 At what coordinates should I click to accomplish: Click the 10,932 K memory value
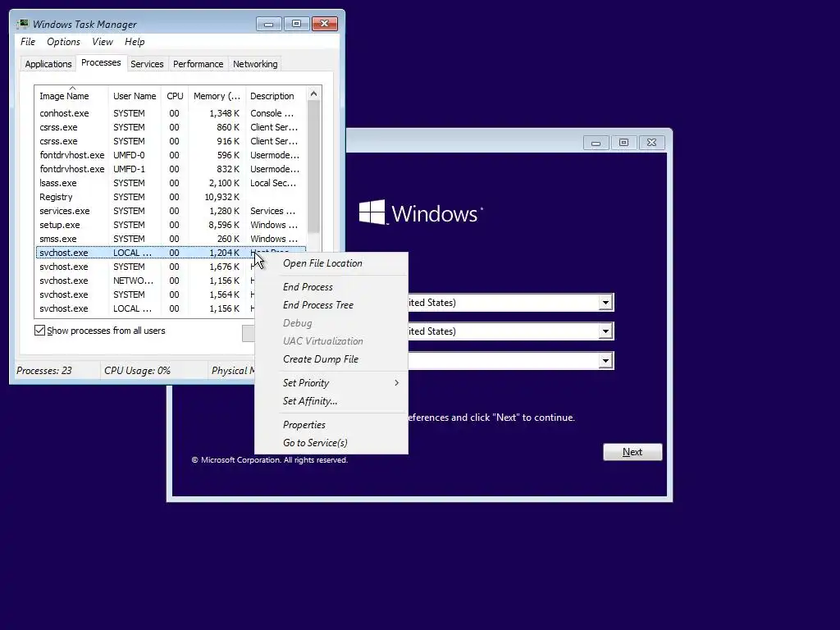pyautogui.click(x=221, y=197)
